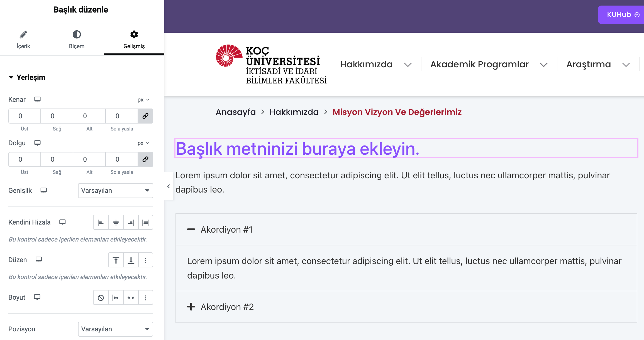Select the align-start icon in Kendini Hizala

click(101, 223)
